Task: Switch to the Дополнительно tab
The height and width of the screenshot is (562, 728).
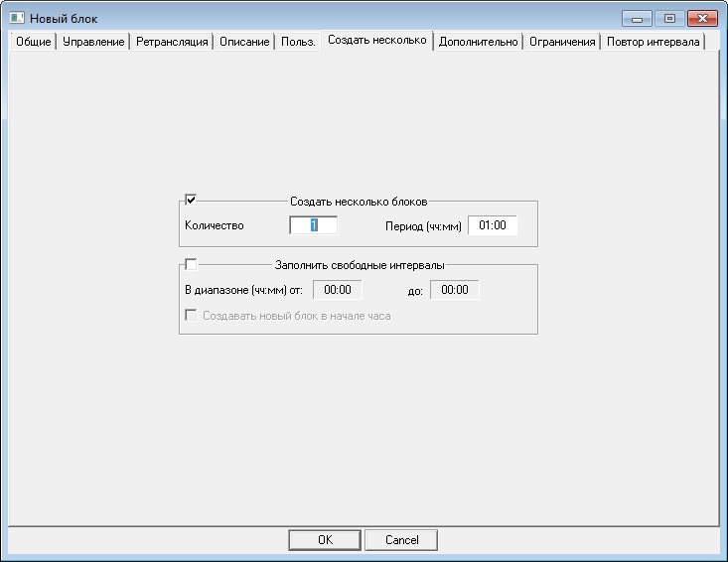Action: [478, 42]
